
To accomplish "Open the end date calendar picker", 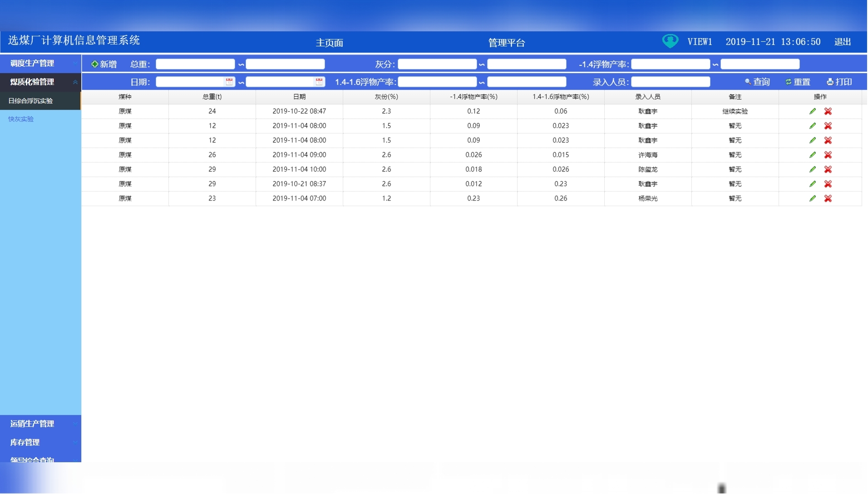I will click(x=319, y=82).
